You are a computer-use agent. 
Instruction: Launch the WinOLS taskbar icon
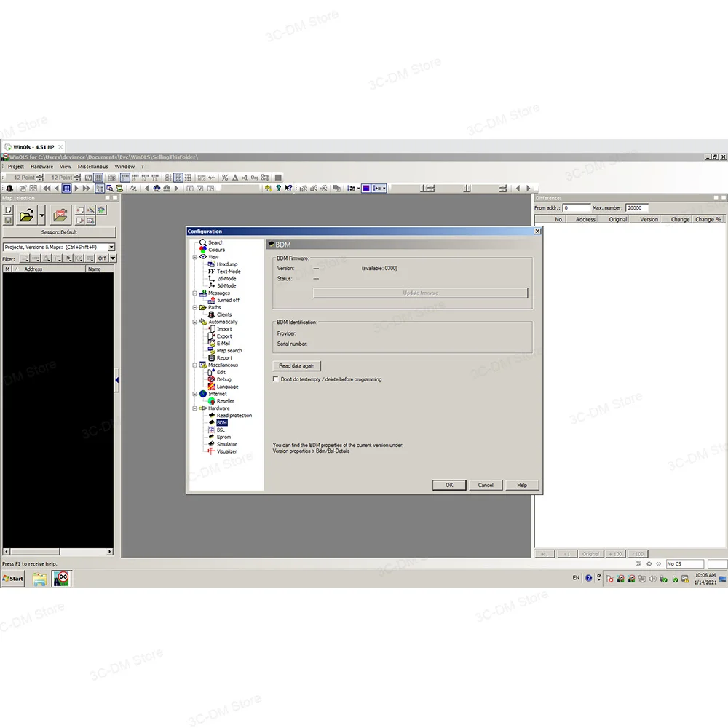62,578
